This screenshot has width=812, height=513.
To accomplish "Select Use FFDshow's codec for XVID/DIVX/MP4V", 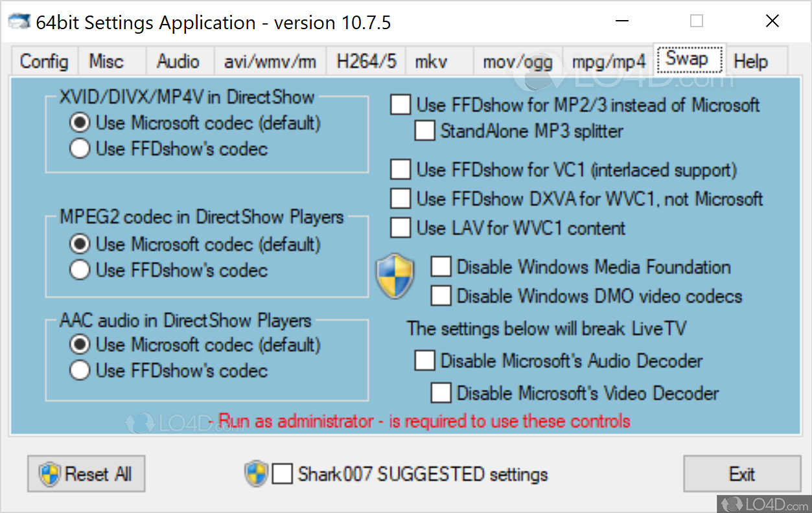I will click(x=79, y=148).
